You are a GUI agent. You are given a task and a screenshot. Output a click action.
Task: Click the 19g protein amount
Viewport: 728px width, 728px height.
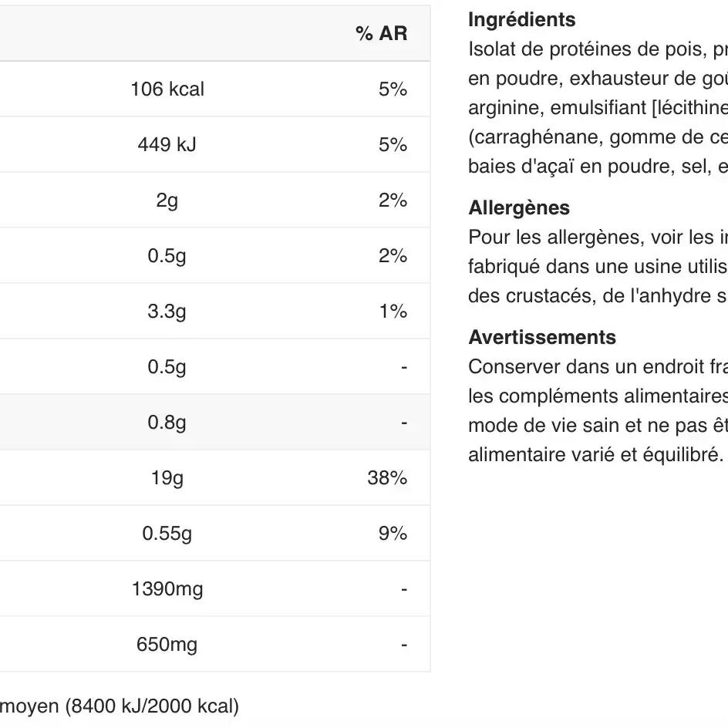click(x=167, y=478)
